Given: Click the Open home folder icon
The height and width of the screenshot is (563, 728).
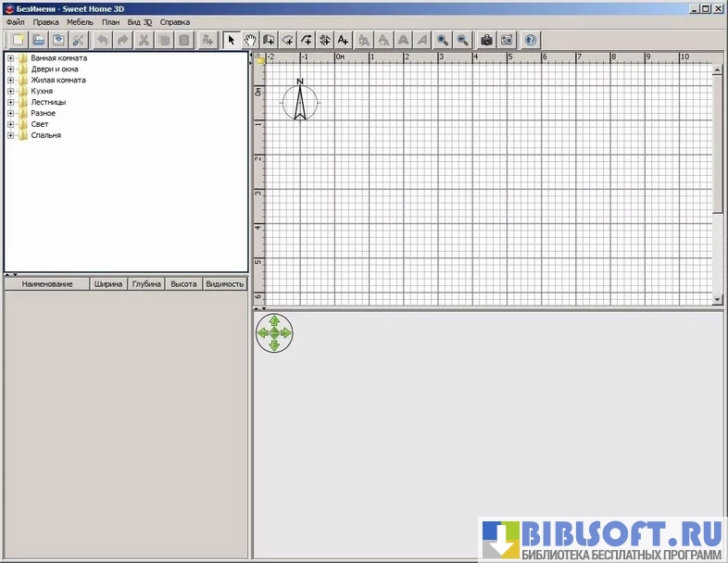Looking at the screenshot, I should pos(38,40).
